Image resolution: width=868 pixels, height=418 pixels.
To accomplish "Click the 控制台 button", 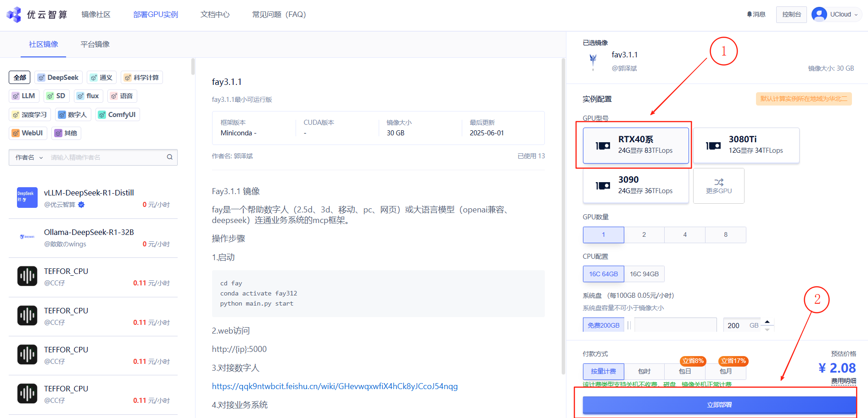I will 791,15.
